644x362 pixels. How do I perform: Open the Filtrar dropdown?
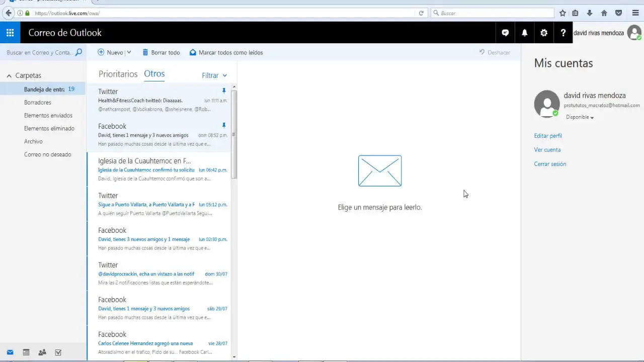[214, 75]
